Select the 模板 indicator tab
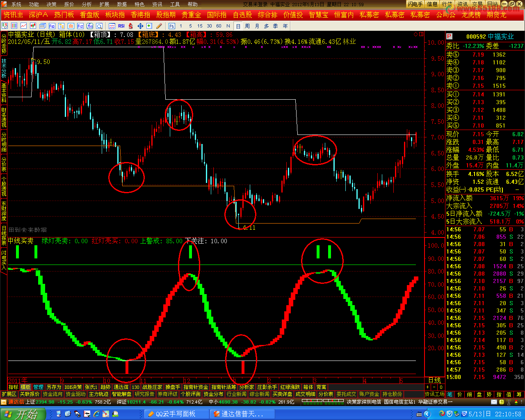Image resolution: width=525 pixels, height=420 pixels. click(26, 387)
